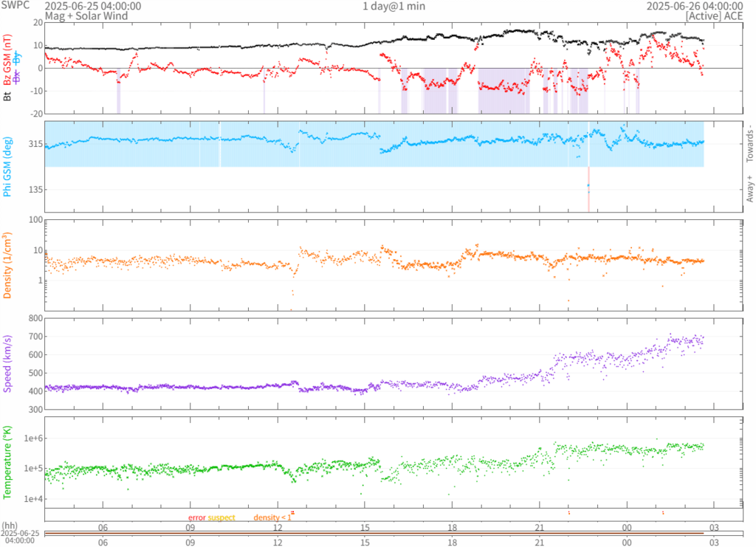The image size is (756, 547).
Task: Enable the struck-through By series
Action: pyautogui.click(x=18, y=58)
